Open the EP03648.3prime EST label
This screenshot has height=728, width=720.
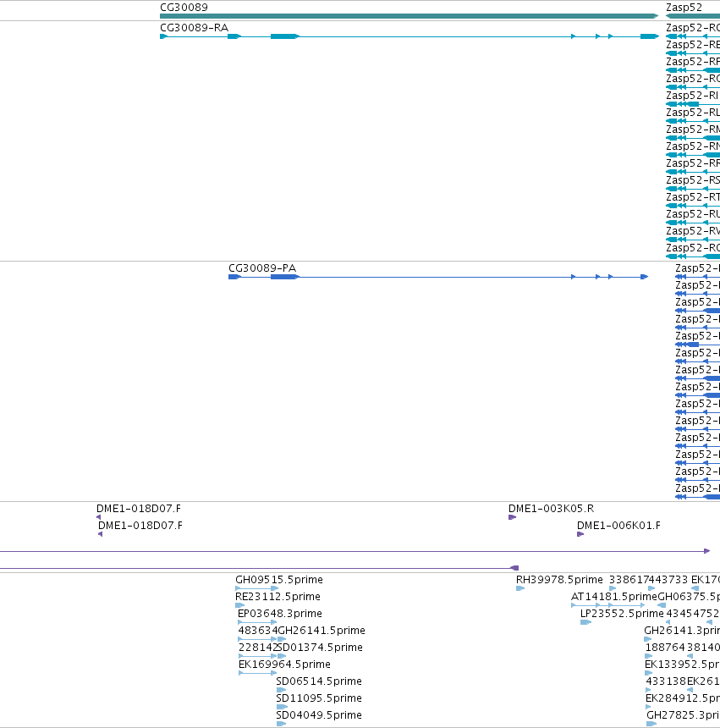tap(280, 614)
